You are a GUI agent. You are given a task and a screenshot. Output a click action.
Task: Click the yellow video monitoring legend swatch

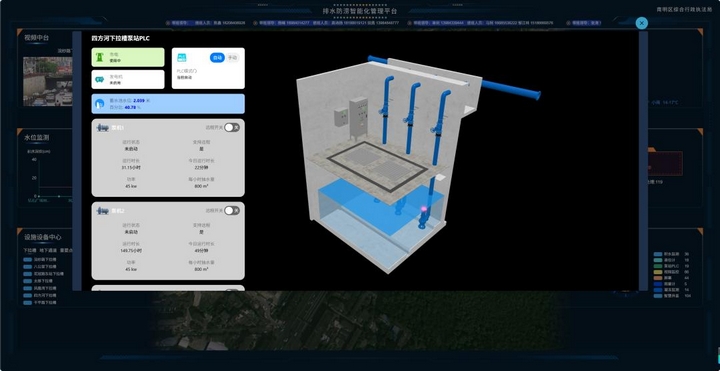pos(658,272)
